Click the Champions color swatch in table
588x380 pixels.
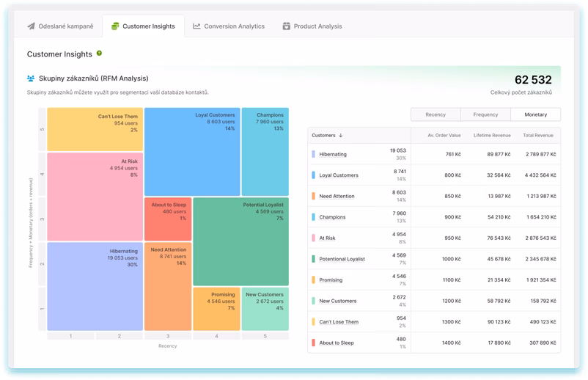point(314,217)
